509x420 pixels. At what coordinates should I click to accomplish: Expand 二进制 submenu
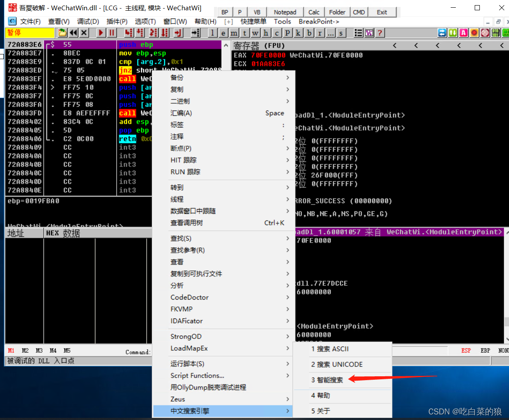[223, 101]
